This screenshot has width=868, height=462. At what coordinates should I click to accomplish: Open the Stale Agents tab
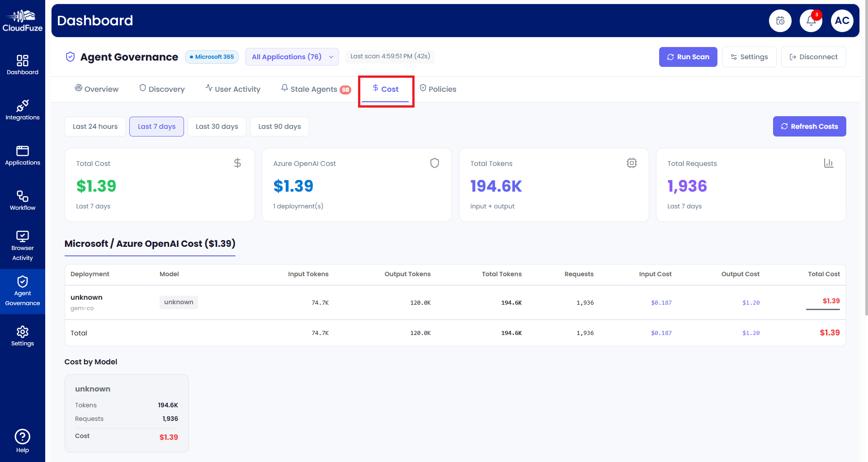pos(316,89)
